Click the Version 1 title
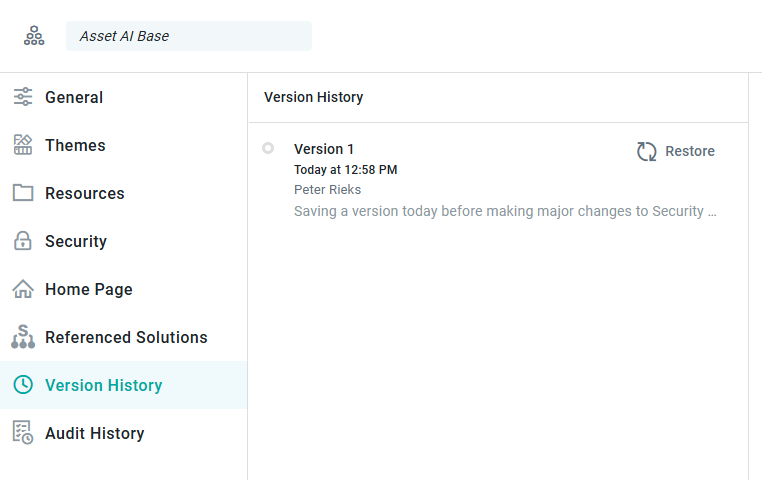The height and width of the screenshot is (480, 762). point(324,149)
